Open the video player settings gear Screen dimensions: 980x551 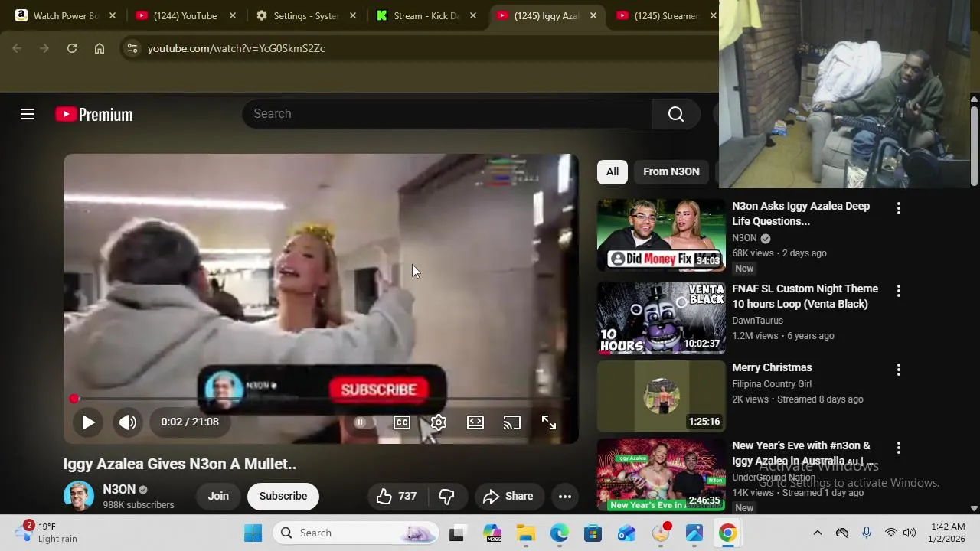pos(439,422)
